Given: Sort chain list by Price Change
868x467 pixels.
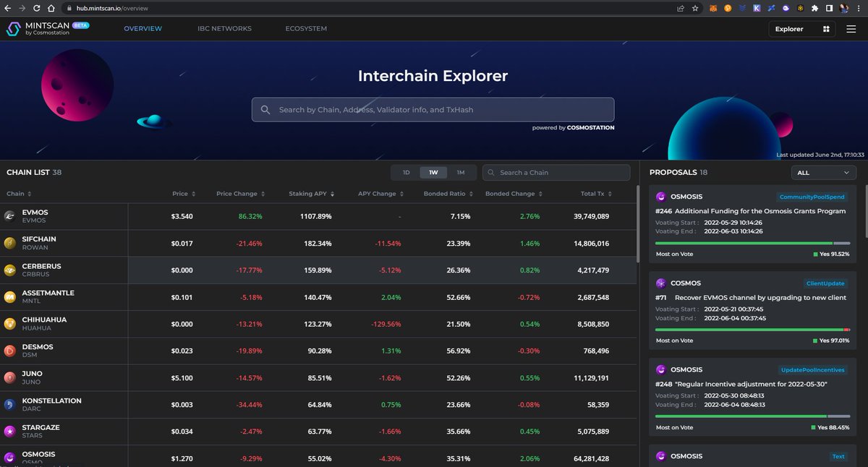Looking at the screenshot, I should (x=241, y=194).
